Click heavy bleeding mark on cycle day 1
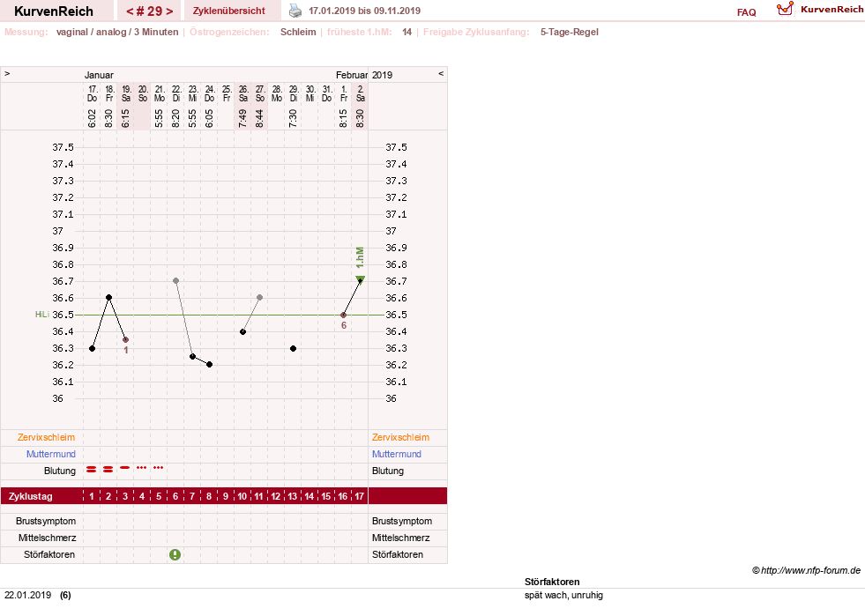Screen dimensions: 865x616 coord(92,470)
